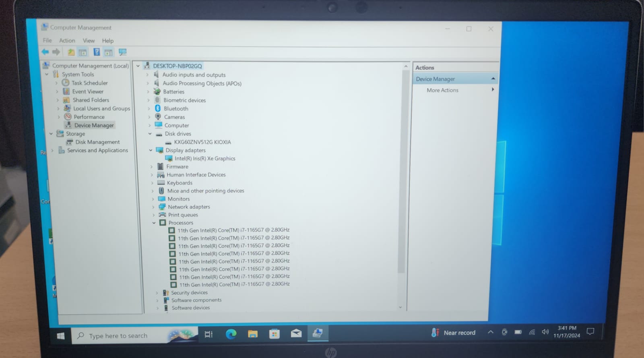Expand the Keyboards category
This screenshot has height=358, width=644.
click(x=152, y=183)
